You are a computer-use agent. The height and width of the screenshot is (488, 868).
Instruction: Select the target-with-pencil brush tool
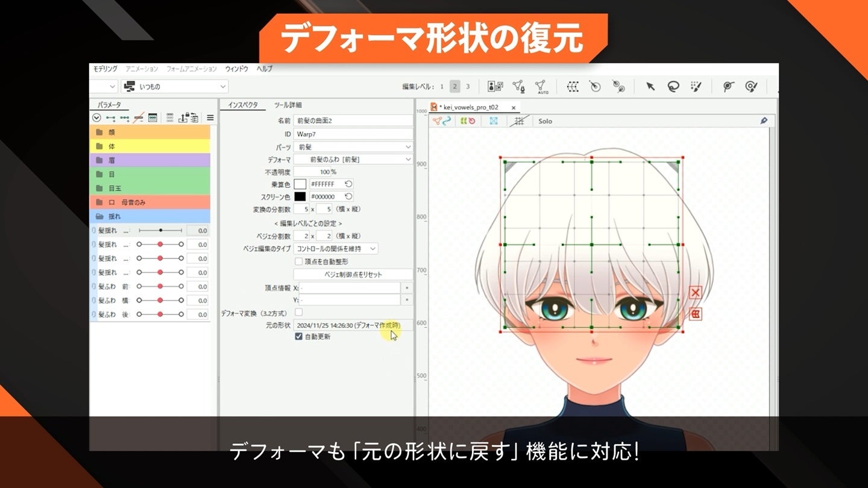click(x=751, y=87)
